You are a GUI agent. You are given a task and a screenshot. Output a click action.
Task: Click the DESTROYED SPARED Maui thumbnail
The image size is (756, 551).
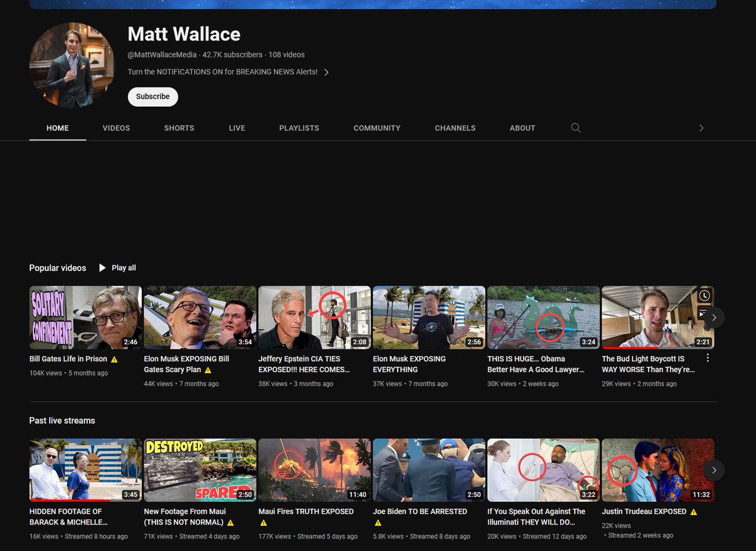pyautogui.click(x=200, y=470)
